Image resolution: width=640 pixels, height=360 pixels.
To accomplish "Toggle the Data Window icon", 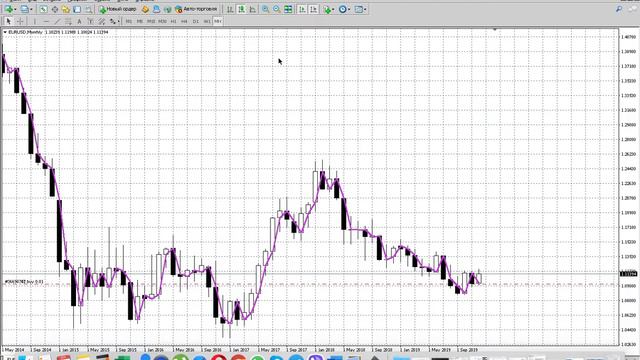I will pos(54,9).
